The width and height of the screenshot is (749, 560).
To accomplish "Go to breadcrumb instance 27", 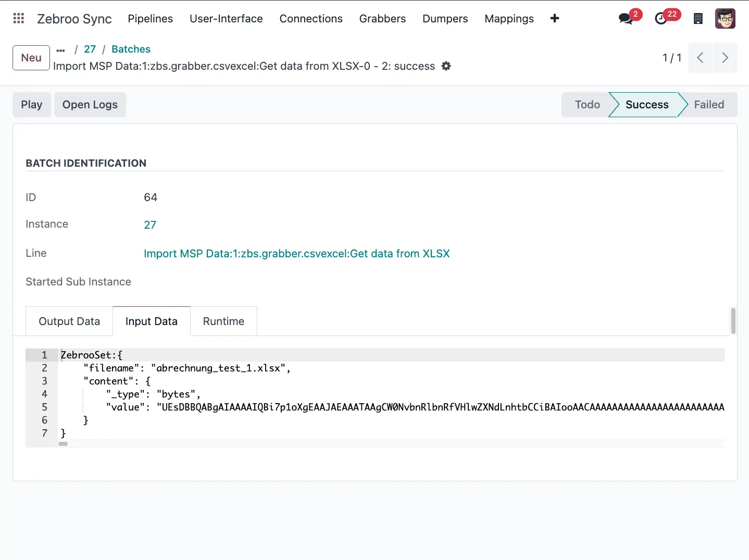I will click(90, 49).
